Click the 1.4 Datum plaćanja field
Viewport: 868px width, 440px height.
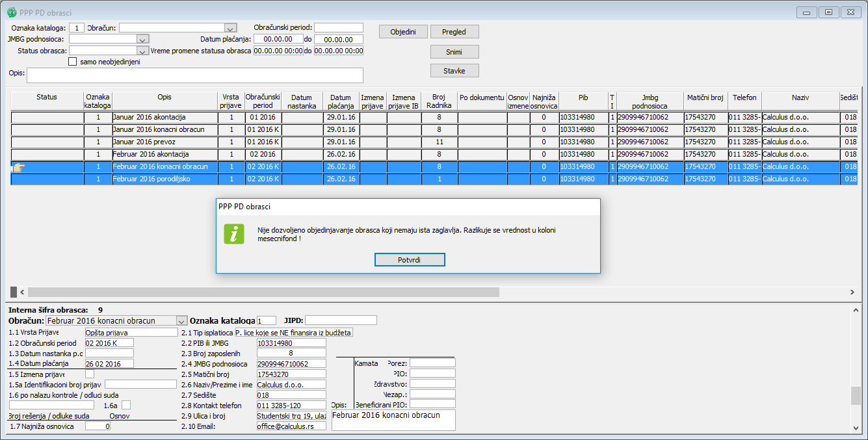click(109, 363)
